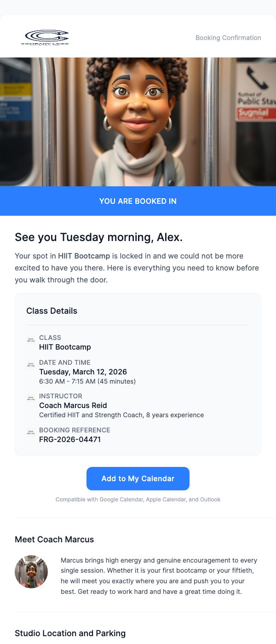The width and height of the screenshot is (276, 644).
Task: Select instructor name Coach Marcus Reid
Action: tap(73, 405)
